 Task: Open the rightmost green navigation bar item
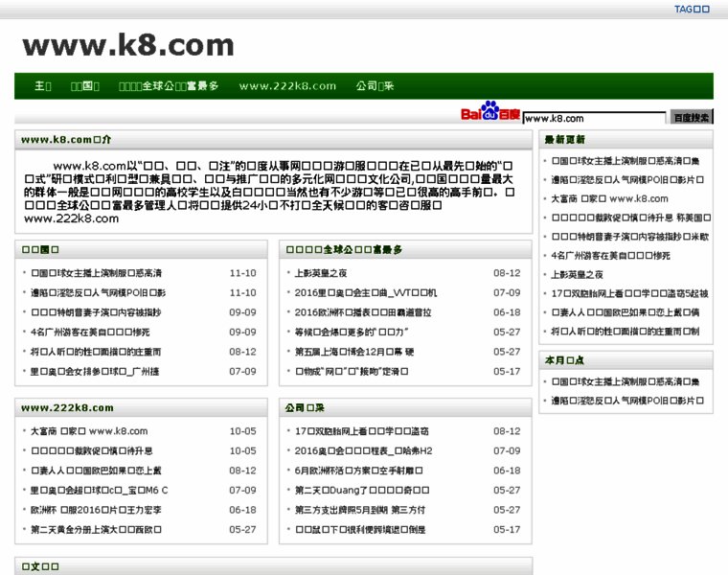tap(375, 85)
